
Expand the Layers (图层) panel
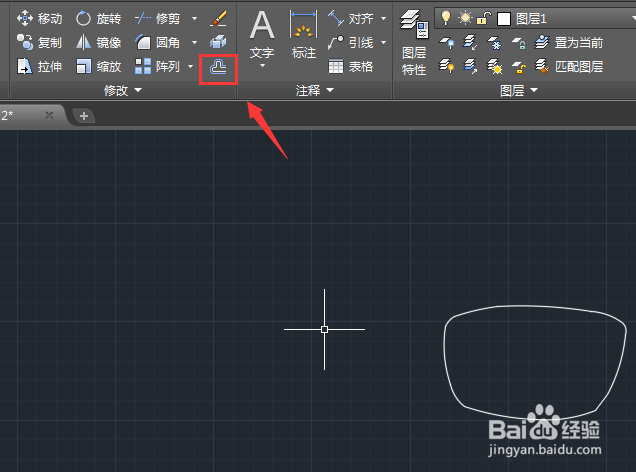(519, 90)
